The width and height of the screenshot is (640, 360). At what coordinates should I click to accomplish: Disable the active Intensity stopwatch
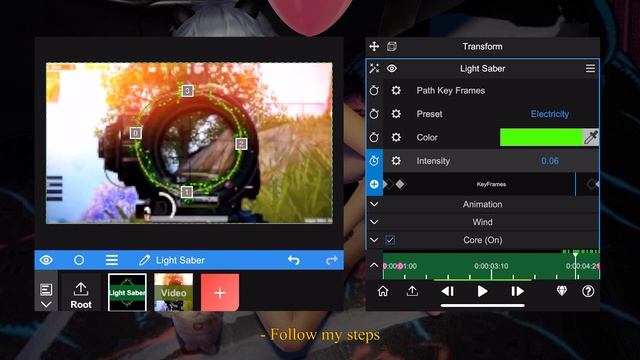tap(374, 161)
